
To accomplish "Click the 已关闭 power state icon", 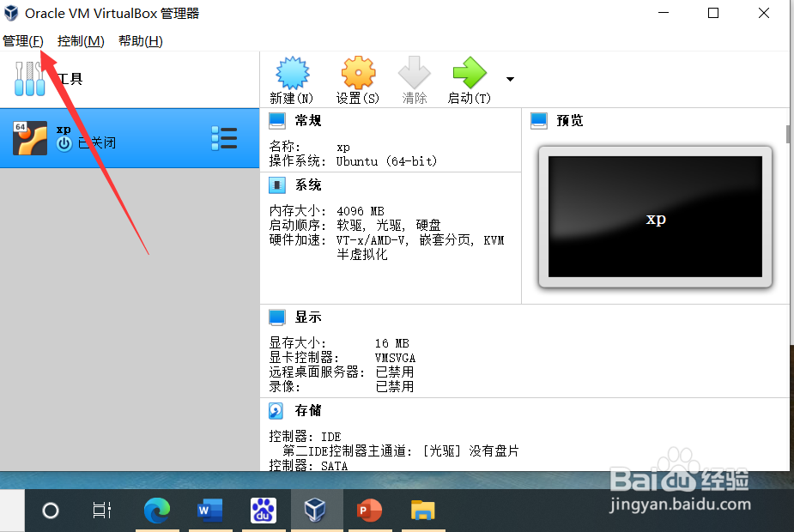I will pos(64,144).
